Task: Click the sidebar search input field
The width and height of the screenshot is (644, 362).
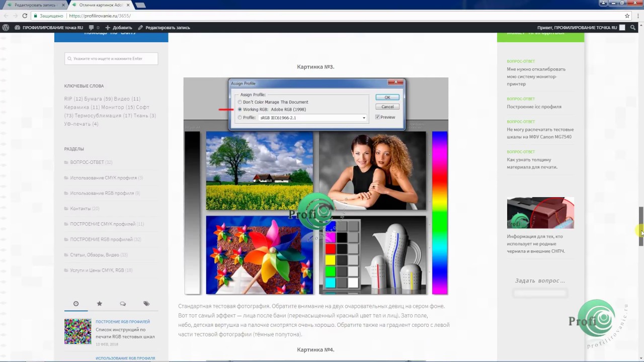Action: pyautogui.click(x=111, y=58)
